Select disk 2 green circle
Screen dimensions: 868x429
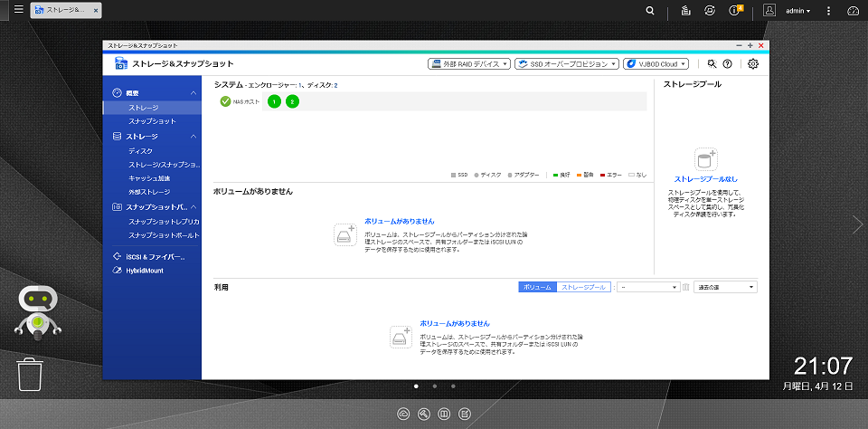coord(292,101)
